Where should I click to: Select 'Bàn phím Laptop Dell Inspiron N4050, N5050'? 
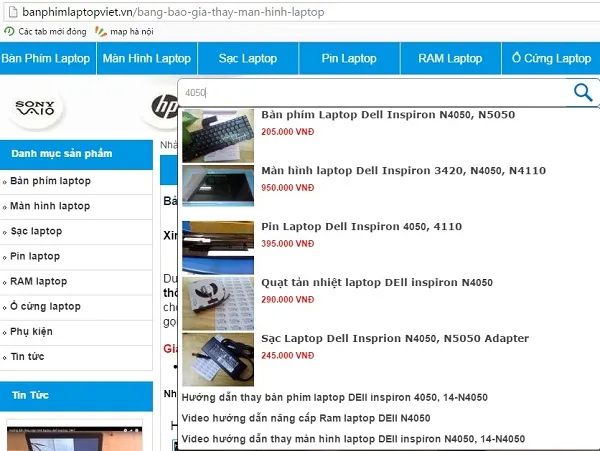click(x=388, y=115)
